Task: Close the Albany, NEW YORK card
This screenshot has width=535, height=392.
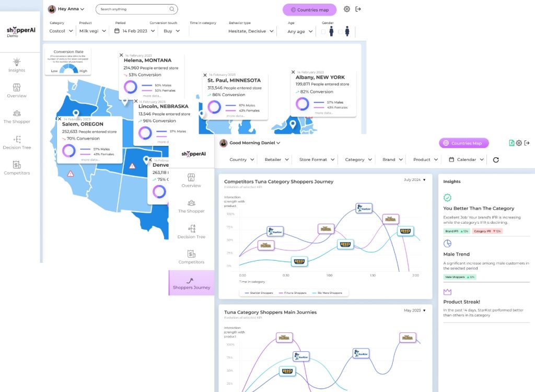Action: (293, 72)
